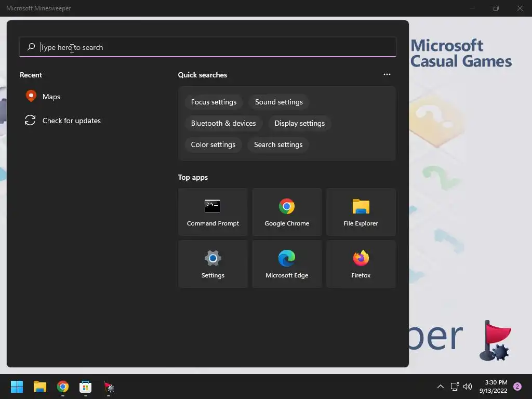532x399 pixels.
Task: Open notification center badge showing 2
Action: point(517,387)
